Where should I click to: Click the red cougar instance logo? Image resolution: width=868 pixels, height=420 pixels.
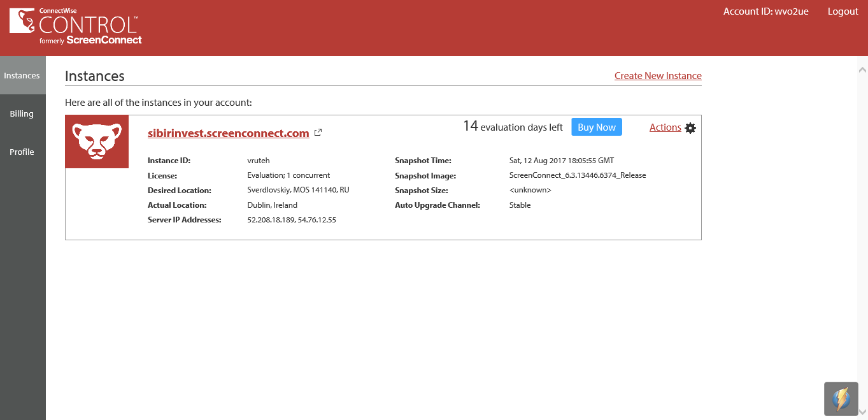(97, 141)
